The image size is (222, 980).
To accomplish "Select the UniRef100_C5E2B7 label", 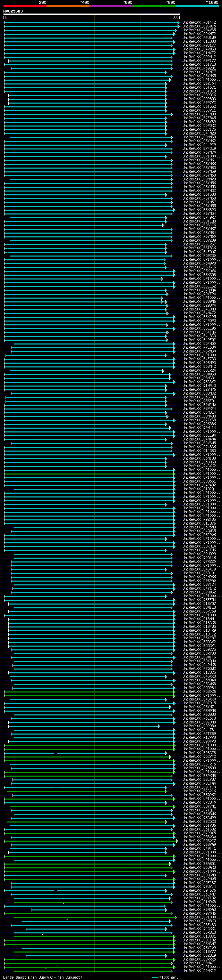I will [x=199, y=883].
